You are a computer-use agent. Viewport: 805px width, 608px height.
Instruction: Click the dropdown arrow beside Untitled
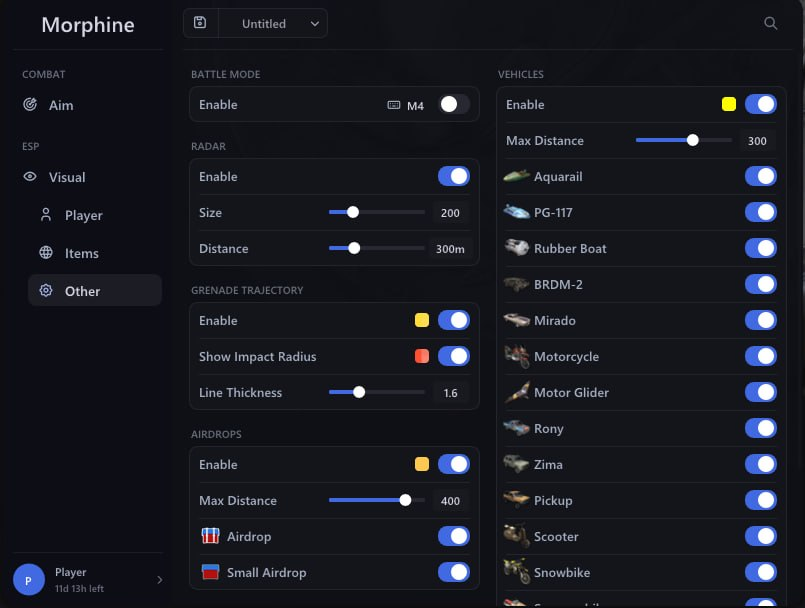point(315,24)
